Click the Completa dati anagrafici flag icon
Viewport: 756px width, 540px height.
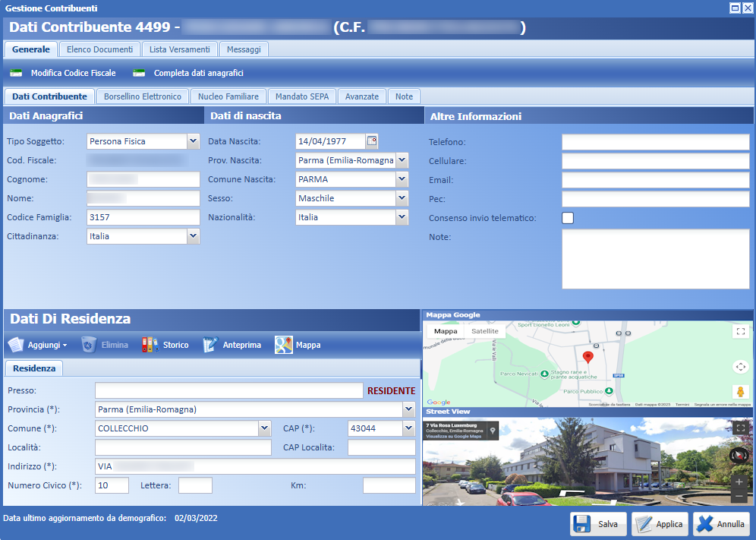pyautogui.click(x=139, y=73)
